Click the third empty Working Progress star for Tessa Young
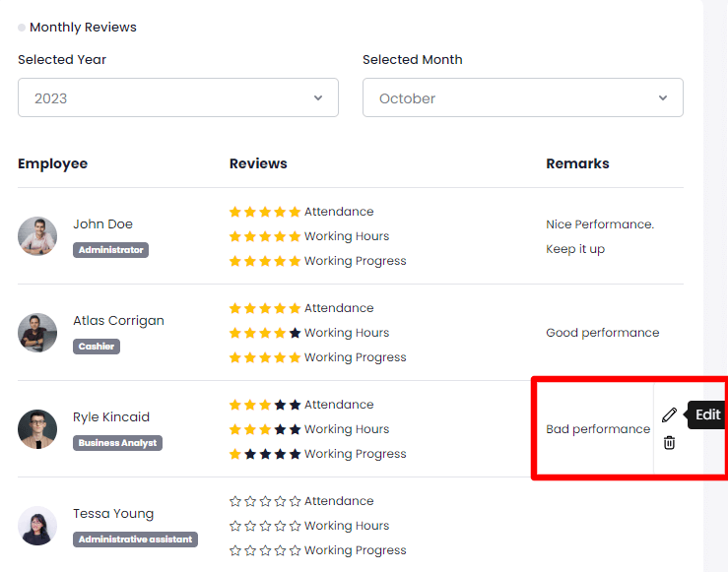 (x=265, y=550)
